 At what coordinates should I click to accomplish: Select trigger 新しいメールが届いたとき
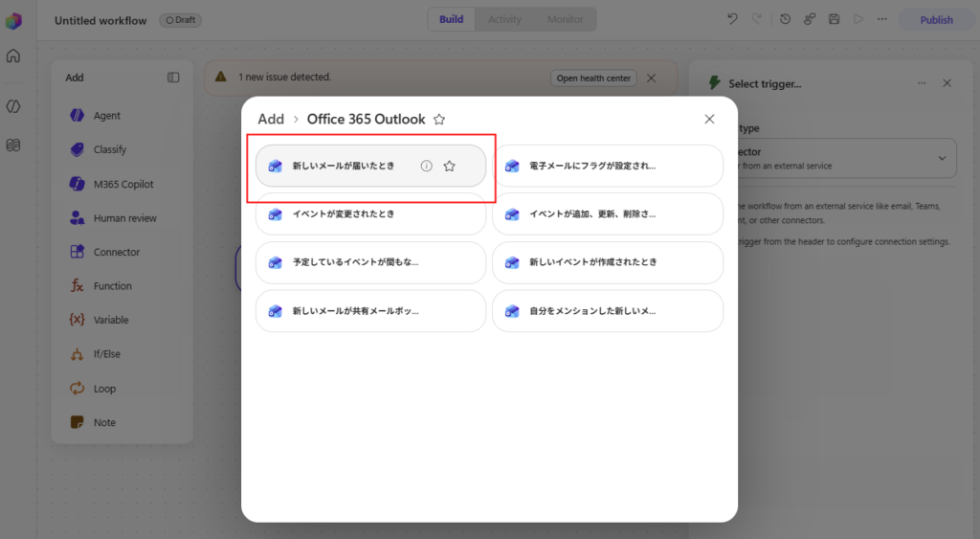[x=370, y=166]
